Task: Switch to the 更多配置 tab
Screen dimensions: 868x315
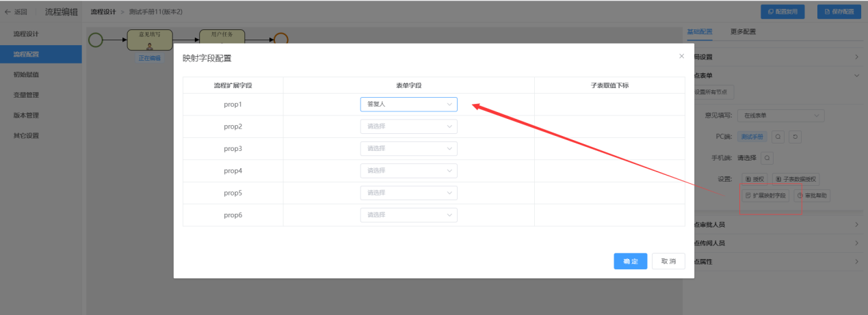Action: [743, 31]
